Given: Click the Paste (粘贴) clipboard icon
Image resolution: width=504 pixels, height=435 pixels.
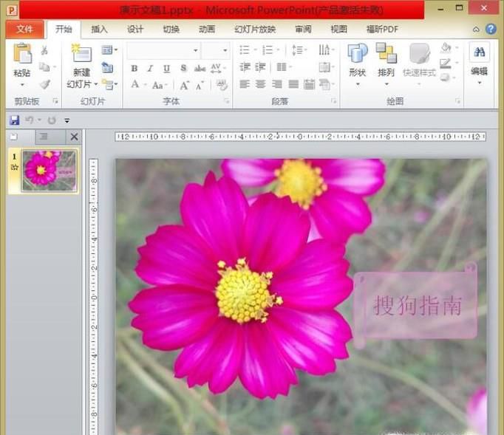Looking at the screenshot, I should coord(22,55).
